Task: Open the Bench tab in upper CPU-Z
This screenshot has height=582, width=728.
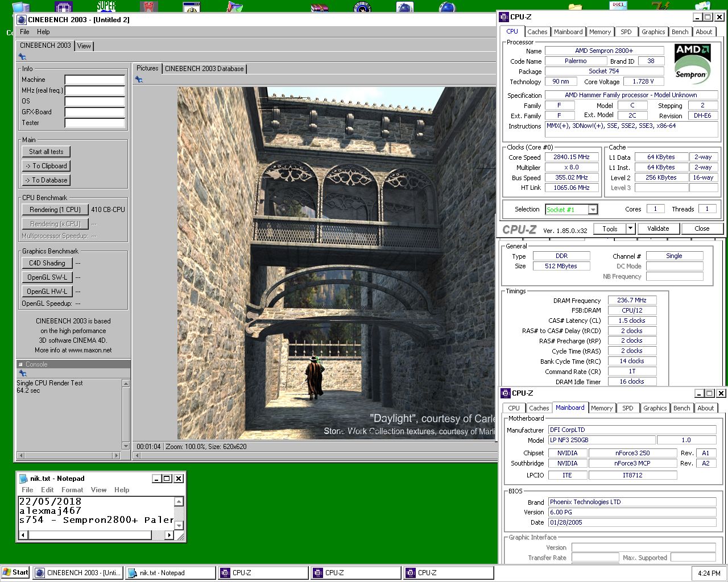Action: pos(680,32)
